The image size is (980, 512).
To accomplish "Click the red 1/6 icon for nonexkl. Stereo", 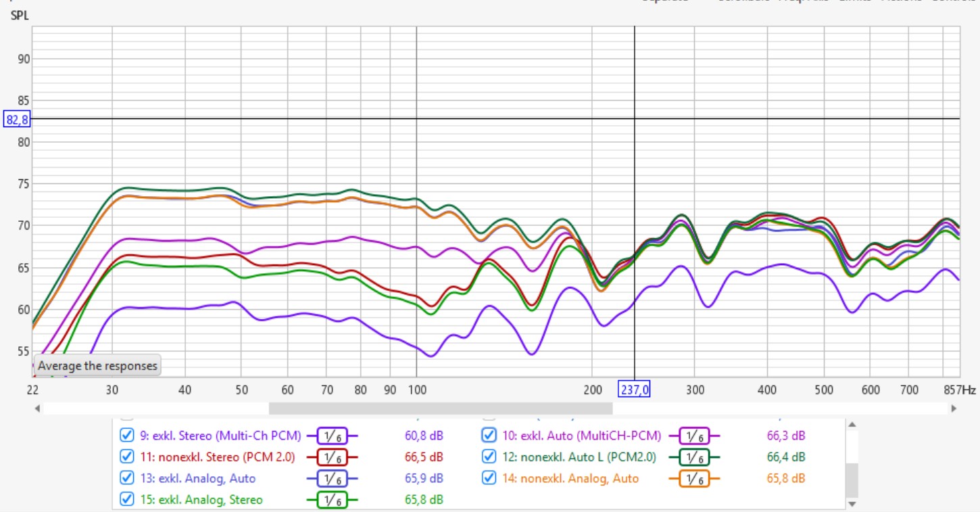I will click(x=331, y=457).
